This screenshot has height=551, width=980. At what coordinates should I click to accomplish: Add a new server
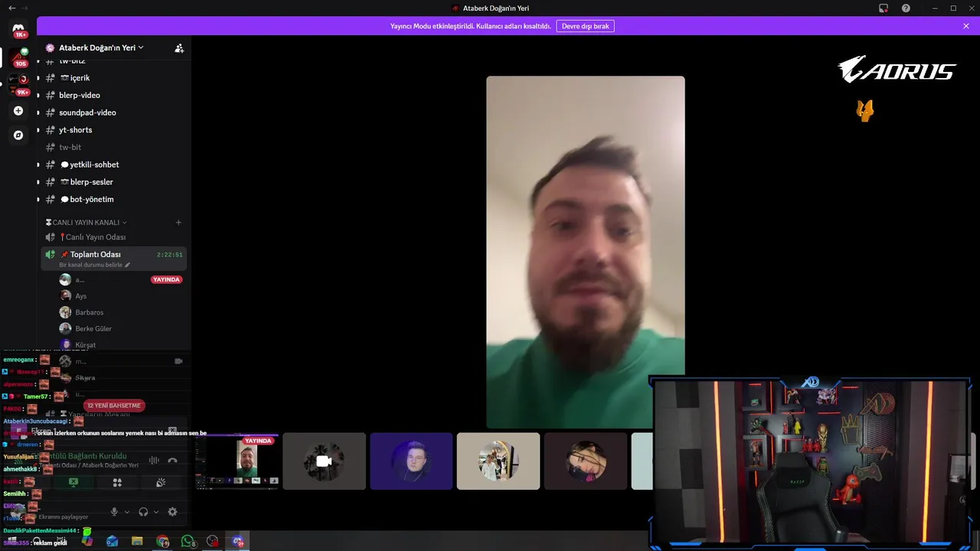[18, 111]
